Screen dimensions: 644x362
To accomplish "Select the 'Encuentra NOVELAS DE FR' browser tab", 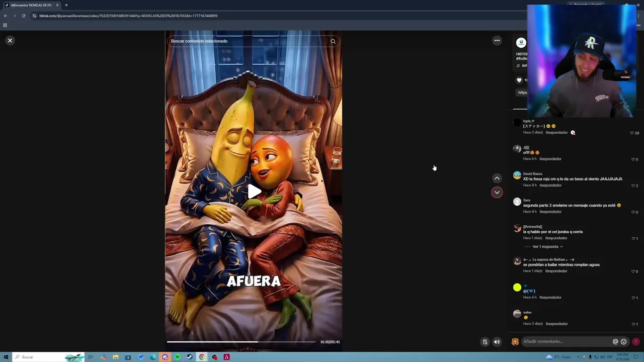I will (31, 5).
